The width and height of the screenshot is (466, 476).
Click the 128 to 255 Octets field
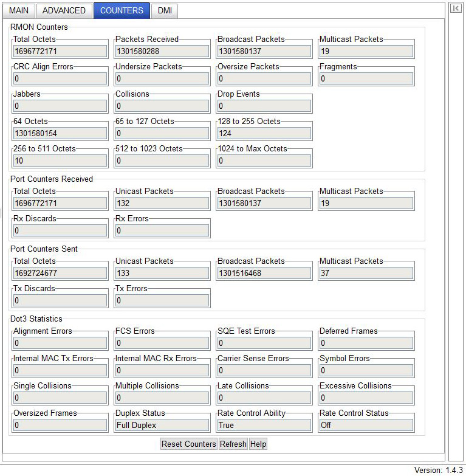(264, 133)
